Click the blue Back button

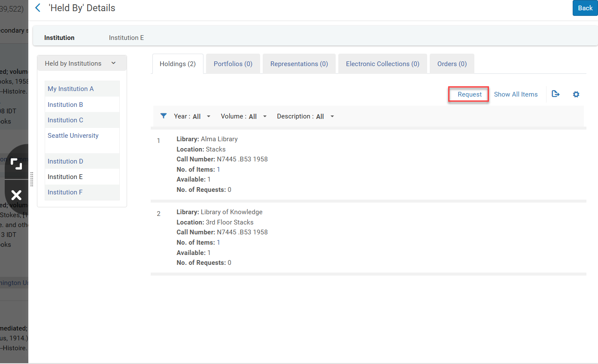click(x=585, y=8)
